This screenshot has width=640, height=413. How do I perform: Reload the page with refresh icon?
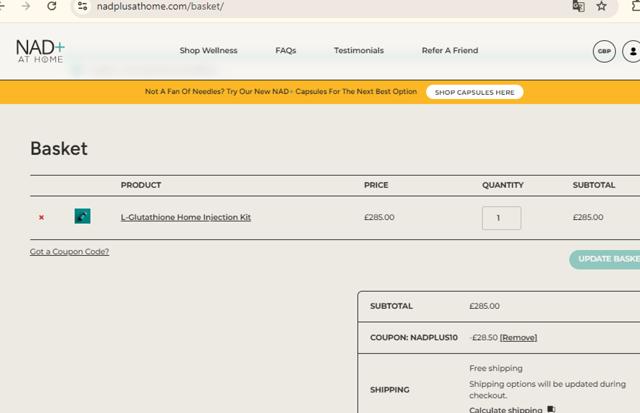tap(52, 6)
